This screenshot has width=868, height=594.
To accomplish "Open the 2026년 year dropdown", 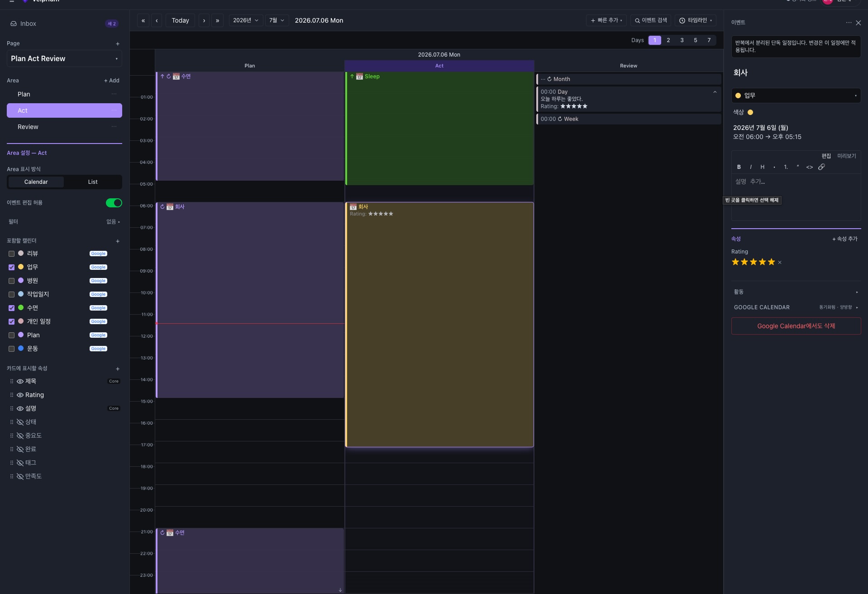I will (x=246, y=20).
